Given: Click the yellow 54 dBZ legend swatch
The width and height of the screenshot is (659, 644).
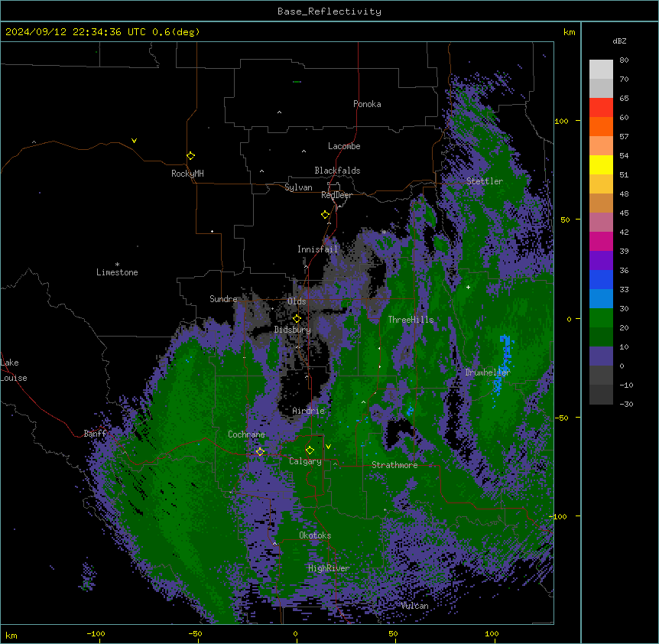Looking at the screenshot, I should (601, 164).
